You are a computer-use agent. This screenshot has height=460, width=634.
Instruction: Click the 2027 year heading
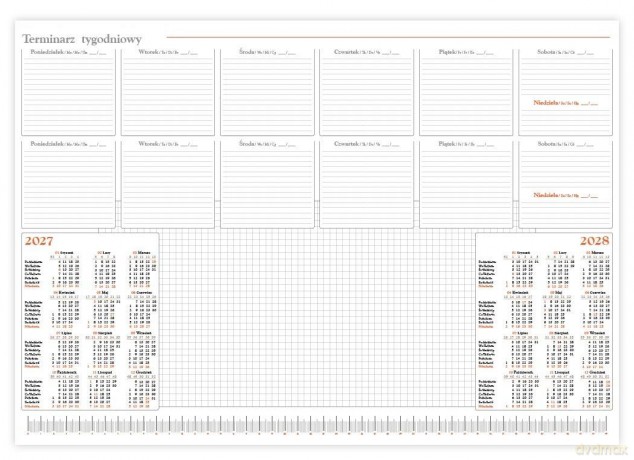click(39, 241)
